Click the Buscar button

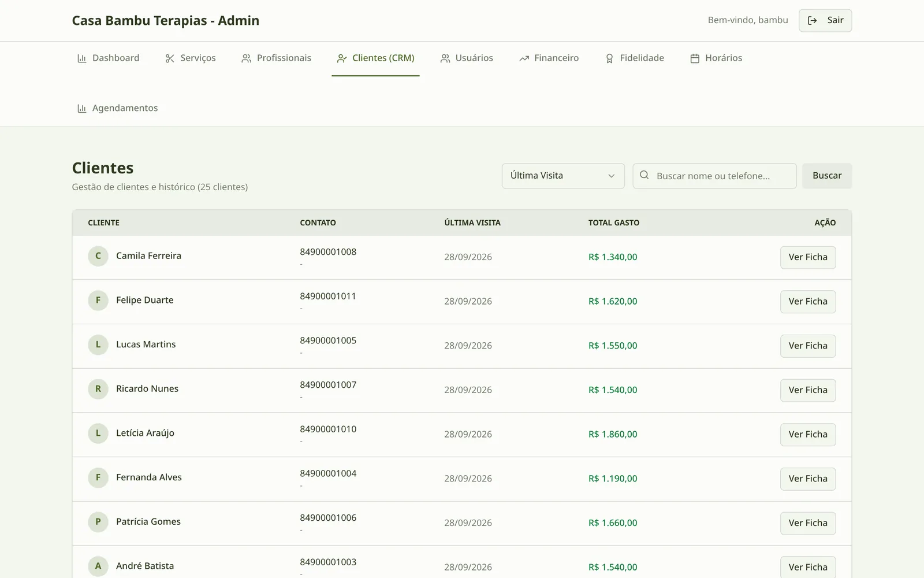pyautogui.click(x=827, y=176)
